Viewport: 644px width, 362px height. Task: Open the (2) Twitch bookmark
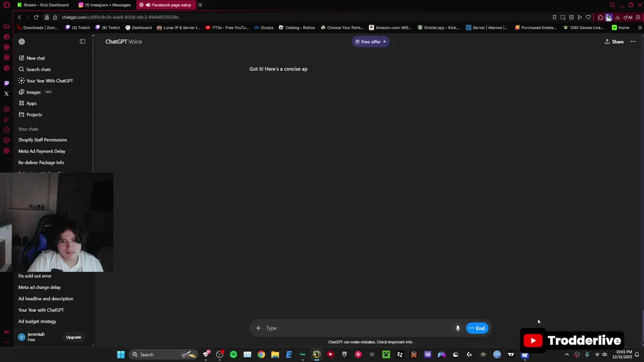78,28
